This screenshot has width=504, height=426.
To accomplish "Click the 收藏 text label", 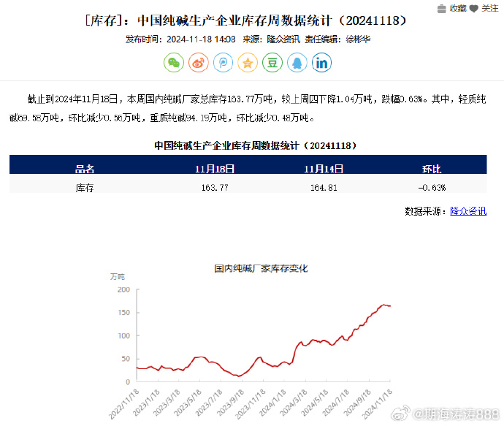I will (x=458, y=8).
